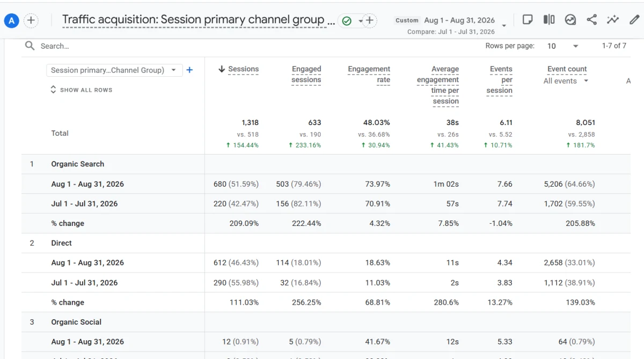Click Average engagement time per session header

pos(437,85)
